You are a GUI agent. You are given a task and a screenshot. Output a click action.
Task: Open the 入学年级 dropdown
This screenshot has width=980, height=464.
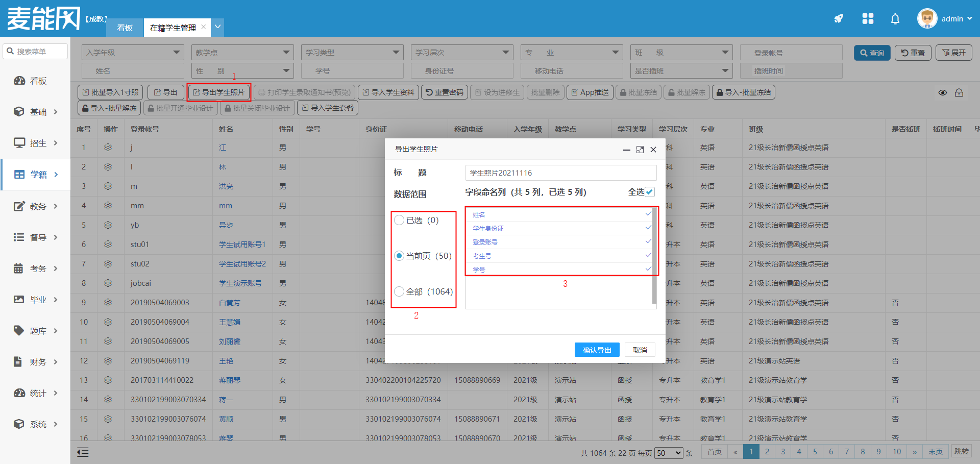(x=132, y=53)
